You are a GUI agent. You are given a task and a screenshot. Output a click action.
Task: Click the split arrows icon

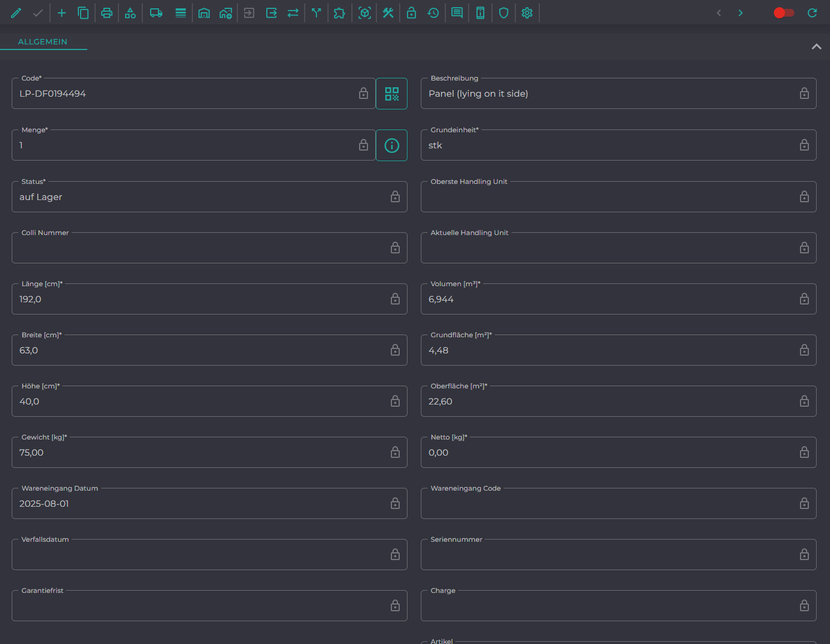click(x=316, y=13)
